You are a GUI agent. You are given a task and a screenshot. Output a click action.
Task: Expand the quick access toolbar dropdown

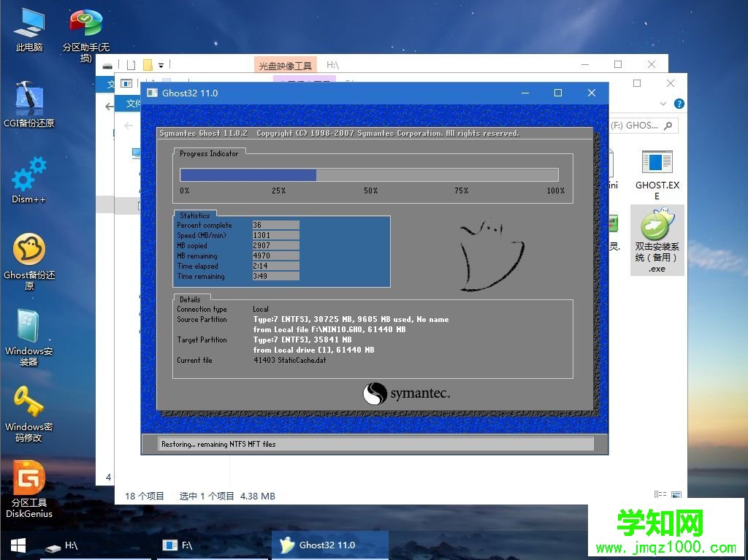(x=161, y=64)
